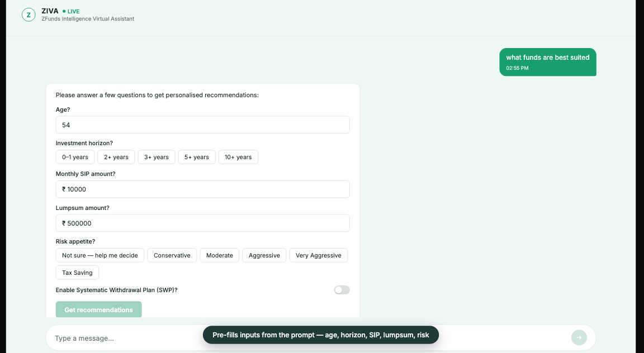Choose the Moderate risk appetite
This screenshot has width=644, height=353.
pyautogui.click(x=219, y=255)
